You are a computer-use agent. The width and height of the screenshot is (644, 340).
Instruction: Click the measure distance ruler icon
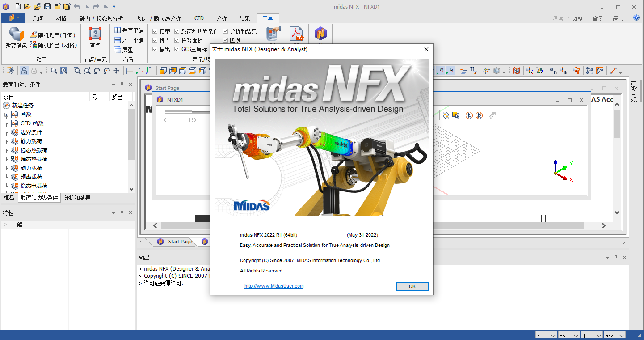(613, 71)
